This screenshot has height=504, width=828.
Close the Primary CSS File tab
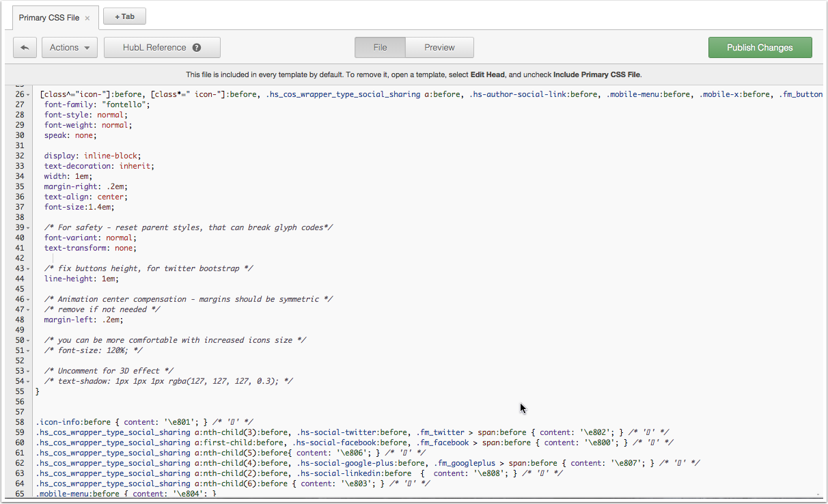(x=87, y=18)
